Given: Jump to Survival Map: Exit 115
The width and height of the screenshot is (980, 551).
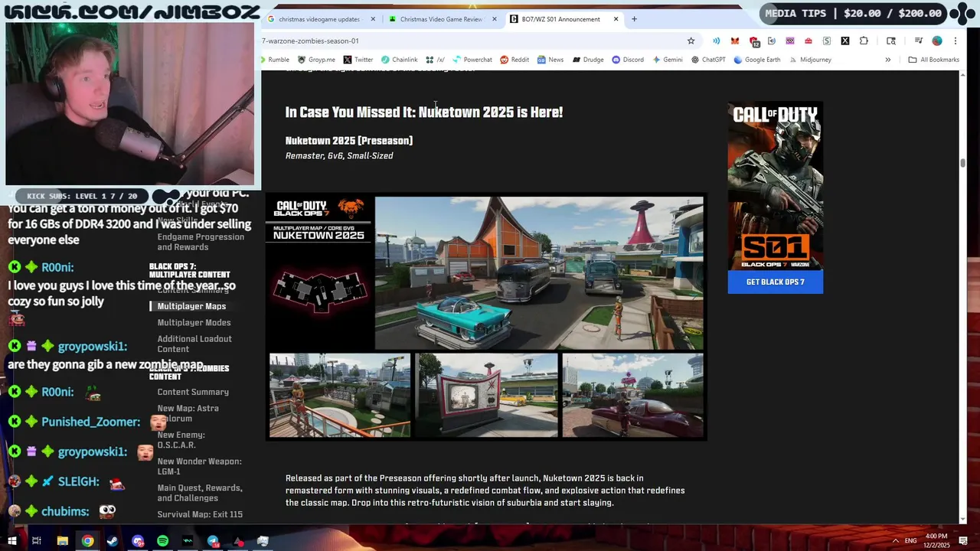Looking at the screenshot, I should coord(200,514).
